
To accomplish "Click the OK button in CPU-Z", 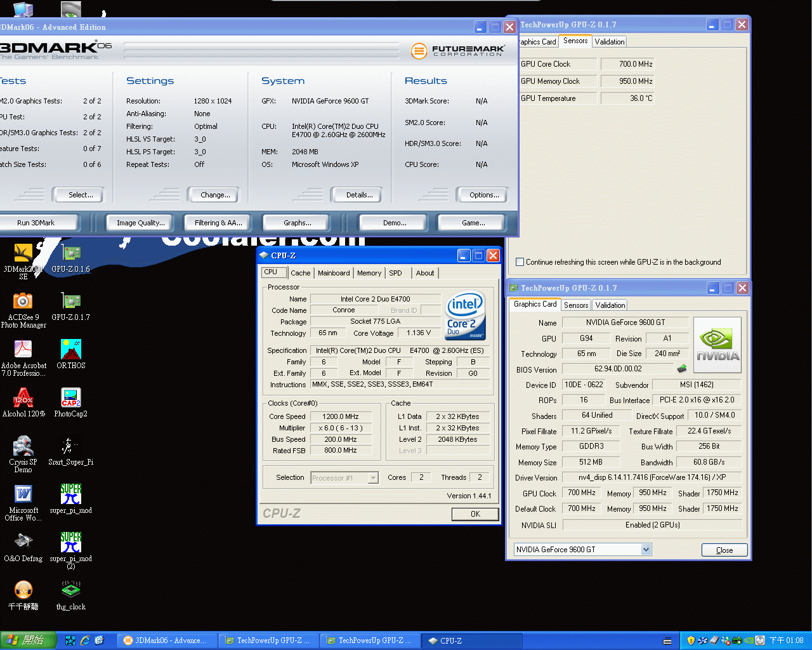I will click(x=475, y=514).
